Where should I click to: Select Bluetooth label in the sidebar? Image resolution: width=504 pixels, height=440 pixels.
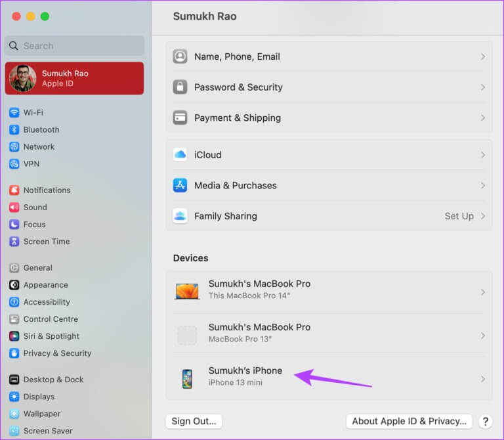[41, 129]
